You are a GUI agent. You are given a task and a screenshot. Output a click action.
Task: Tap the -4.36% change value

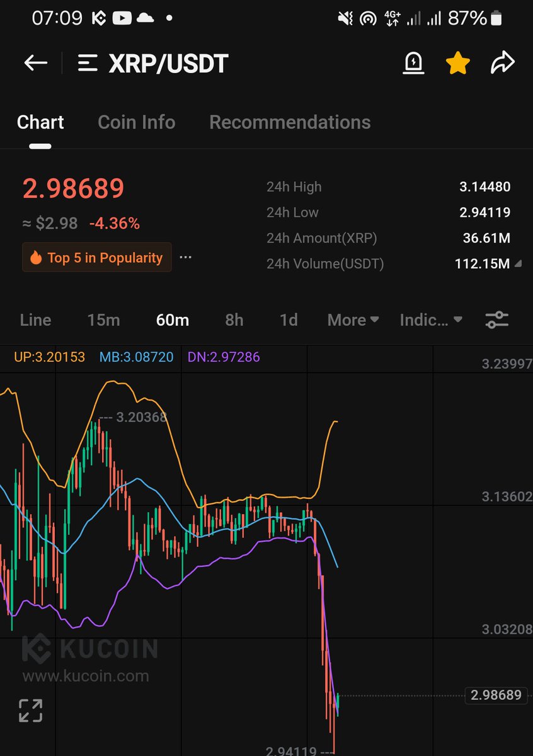point(115,224)
